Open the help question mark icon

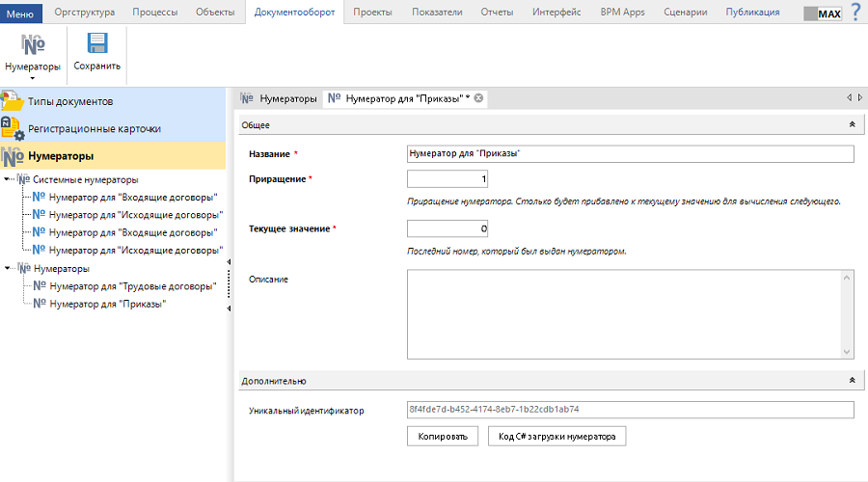pyautogui.click(x=854, y=12)
